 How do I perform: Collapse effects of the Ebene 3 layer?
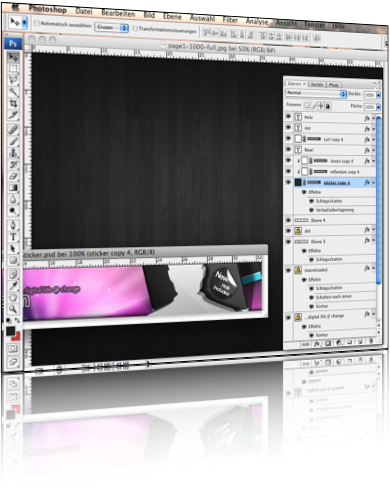point(373,240)
